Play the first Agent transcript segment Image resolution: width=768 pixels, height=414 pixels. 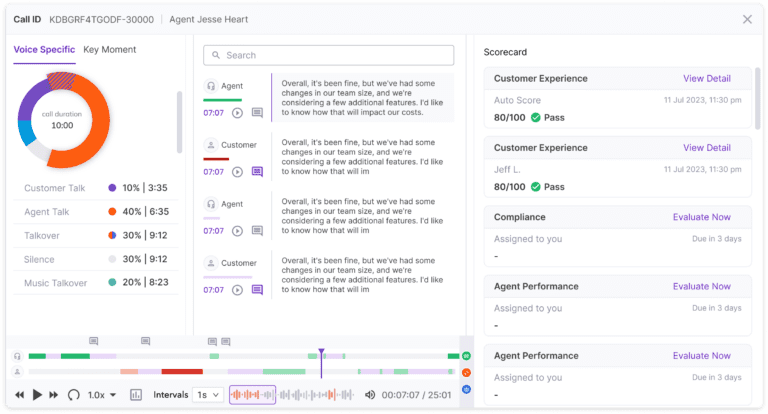tap(237, 113)
